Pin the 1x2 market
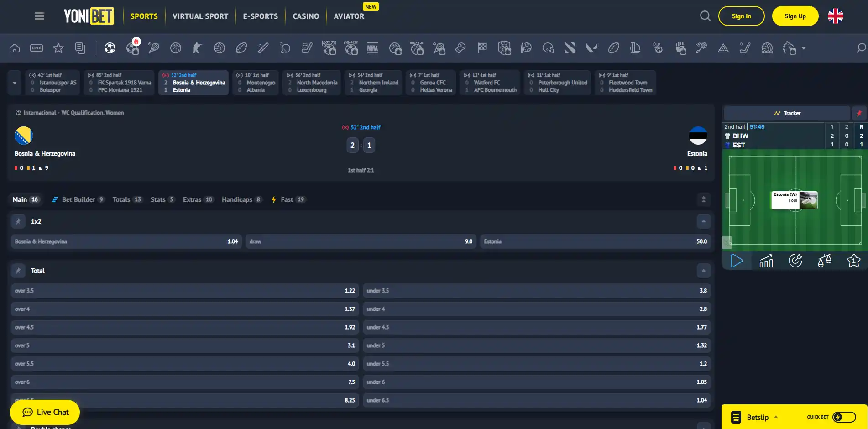 18,221
